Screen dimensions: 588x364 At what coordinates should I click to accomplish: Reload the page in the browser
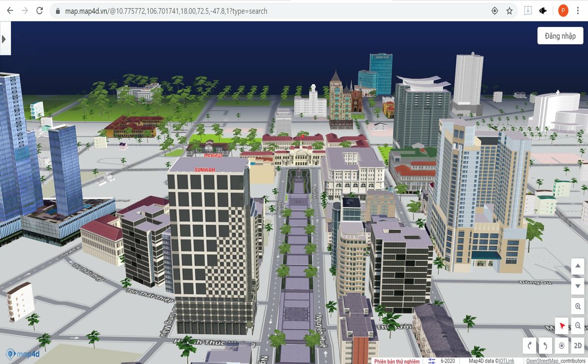40,11
